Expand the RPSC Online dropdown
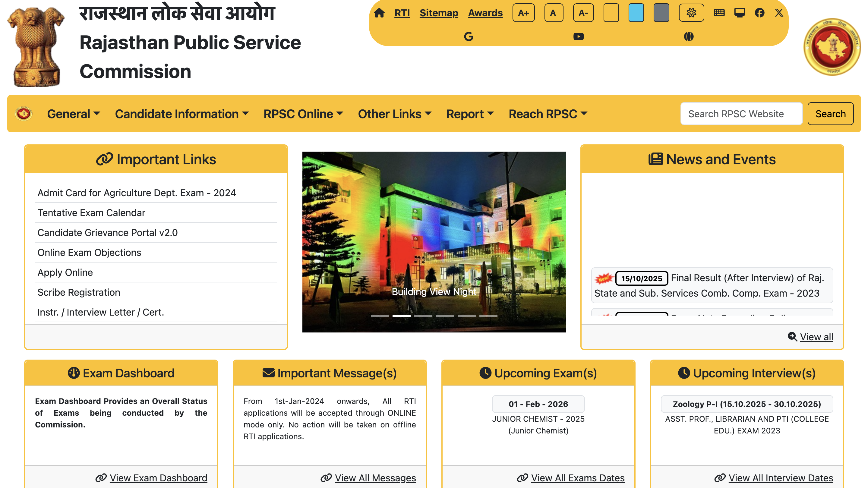The width and height of the screenshot is (868, 488). [303, 114]
